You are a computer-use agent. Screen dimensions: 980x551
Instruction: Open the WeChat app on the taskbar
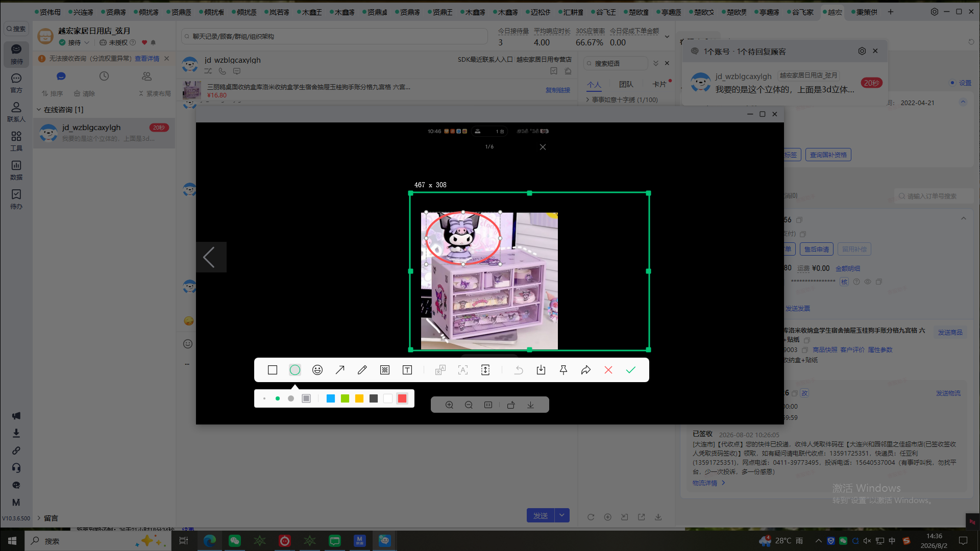pyautogui.click(x=235, y=541)
